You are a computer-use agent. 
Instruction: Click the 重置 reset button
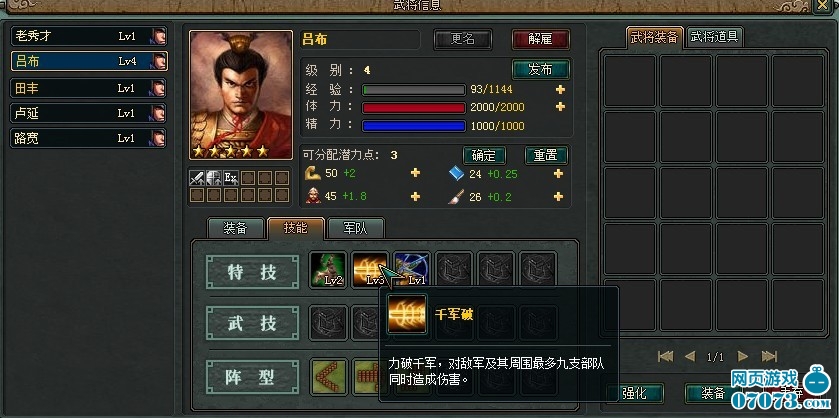tap(546, 156)
